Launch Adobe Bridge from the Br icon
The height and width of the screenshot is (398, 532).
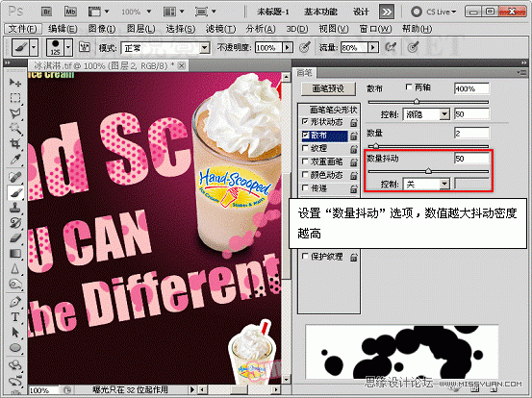tap(47, 12)
